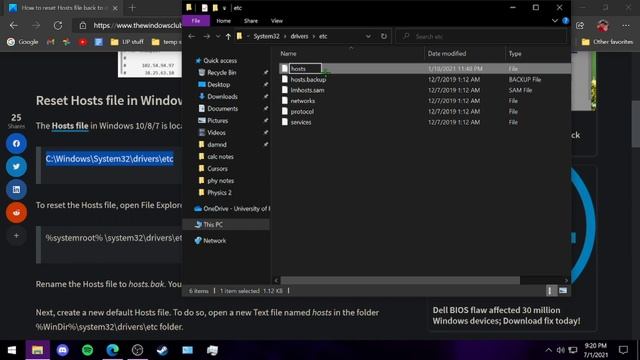
Task: Open Steam from taskbar
Action: click(162, 350)
